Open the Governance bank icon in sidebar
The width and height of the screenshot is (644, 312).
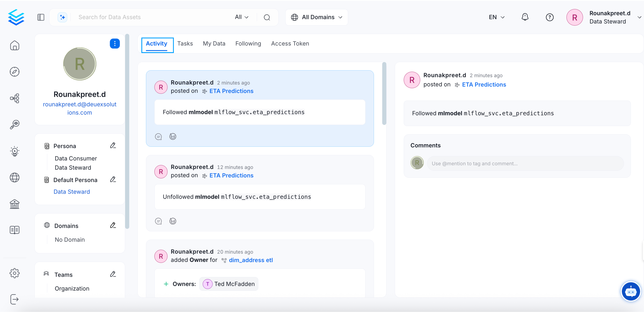point(14,204)
